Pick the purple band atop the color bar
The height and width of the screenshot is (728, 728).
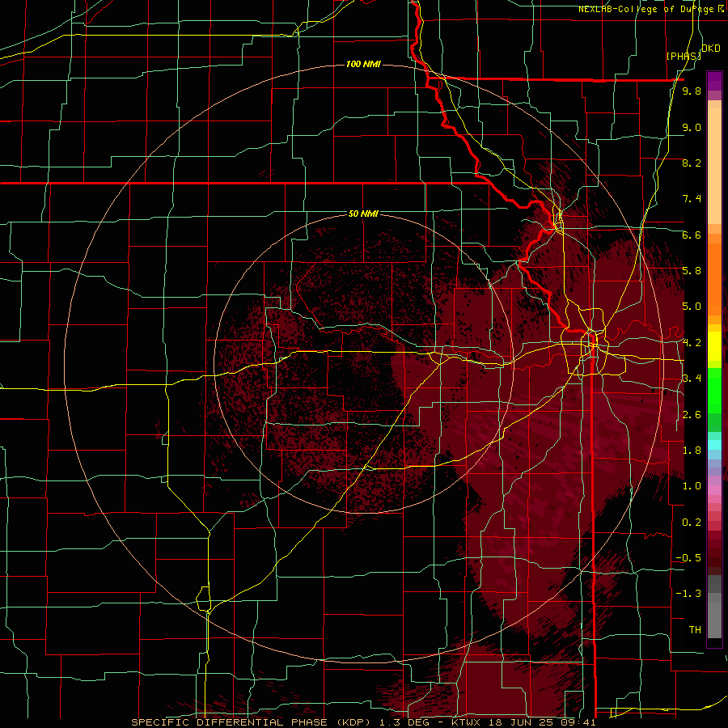tap(714, 81)
